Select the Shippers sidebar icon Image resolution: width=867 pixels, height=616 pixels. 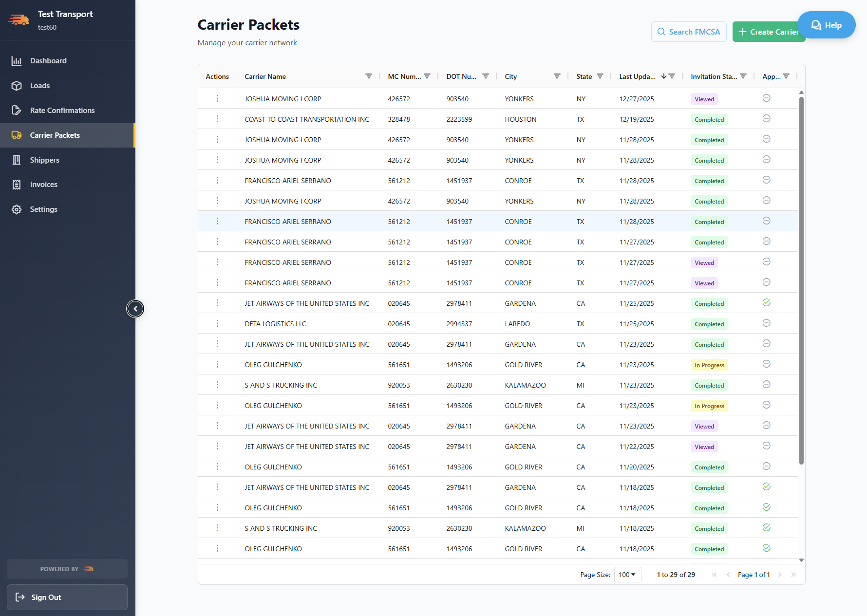coord(17,160)
